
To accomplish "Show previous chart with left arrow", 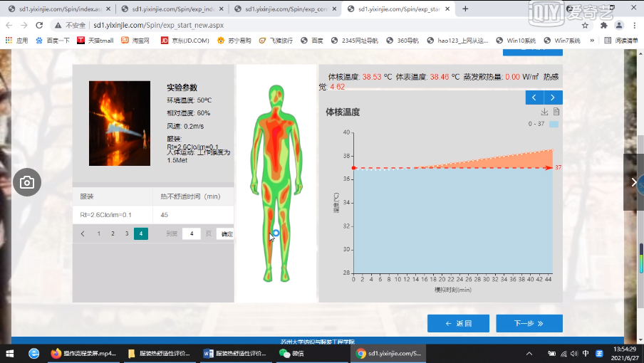I will [535, 98].
